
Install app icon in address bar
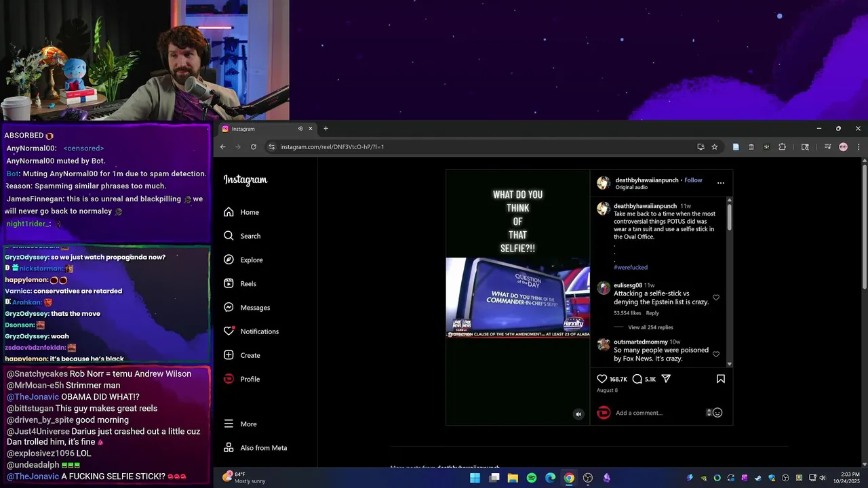pyautogui.click(x=701, y=146)
